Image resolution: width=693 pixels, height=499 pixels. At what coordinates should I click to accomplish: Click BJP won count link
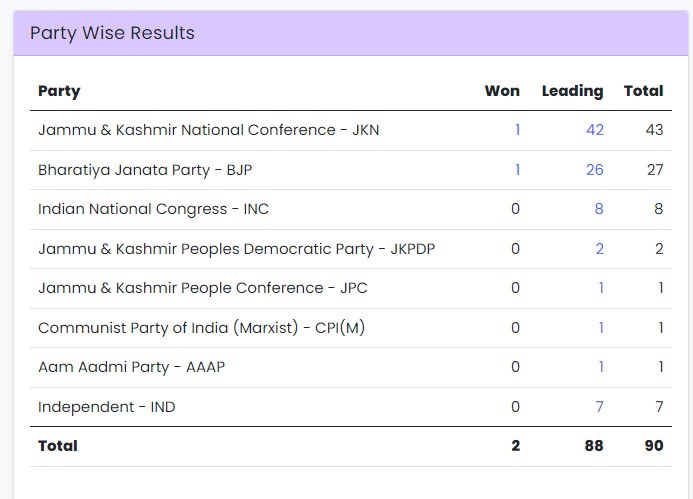[517, 170]
